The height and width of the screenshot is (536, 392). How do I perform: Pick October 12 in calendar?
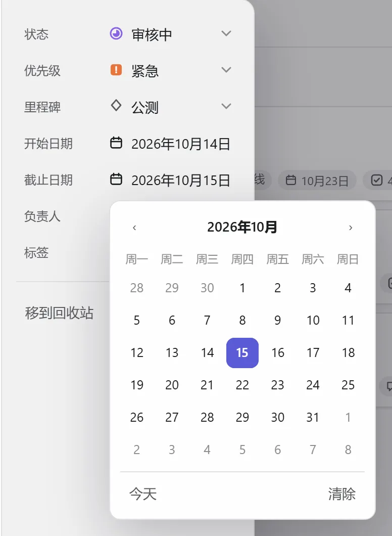click(x=137, y=353)
